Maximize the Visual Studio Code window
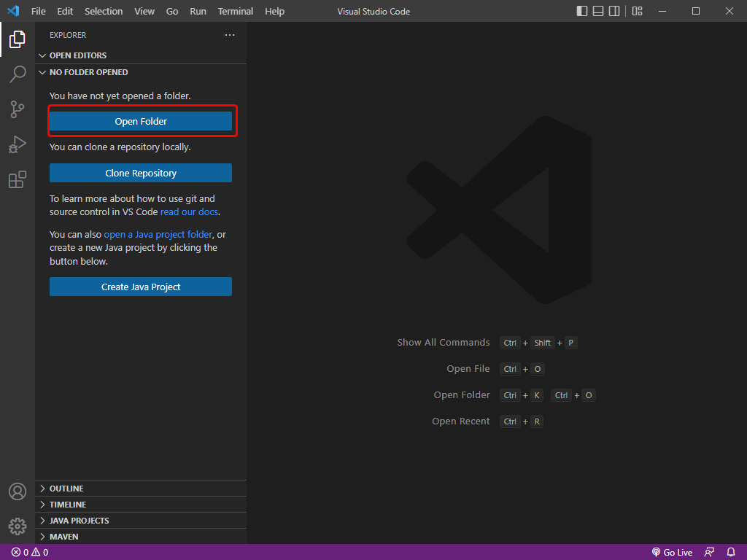Image resolution: width=747 pixels, height=560 pixels. click(696, 11)
